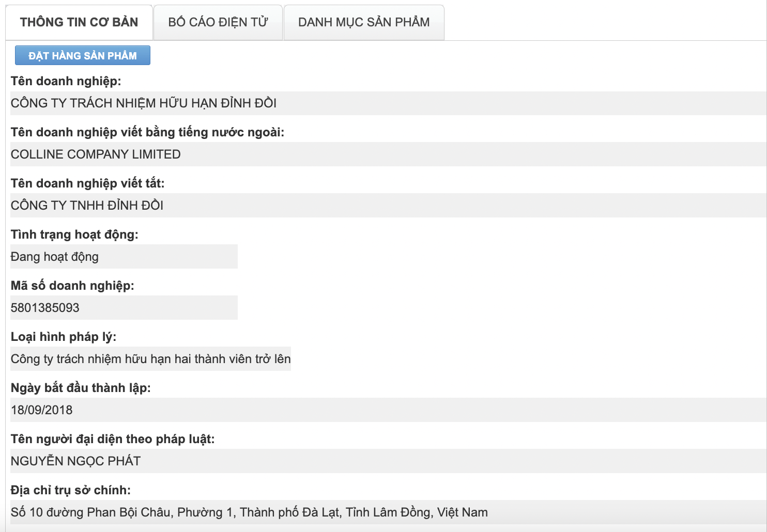
Task: Select the legal type field value
Action: [x=151, y=359]
